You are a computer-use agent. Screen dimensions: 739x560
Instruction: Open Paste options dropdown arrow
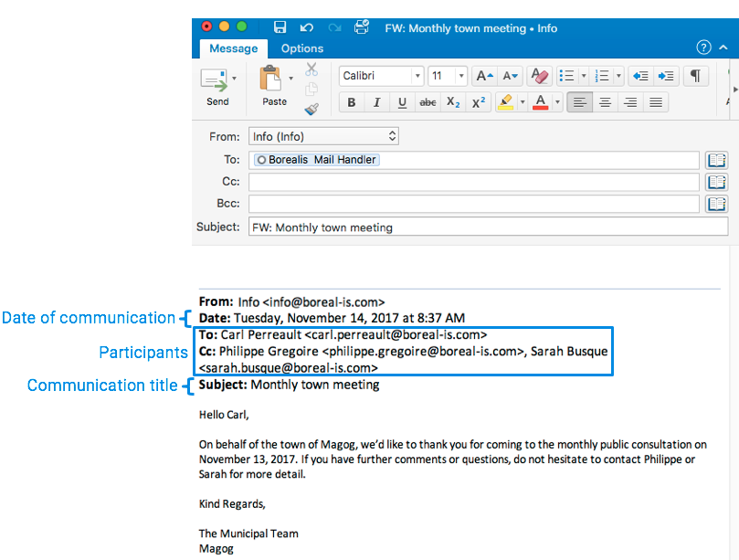point(291,79)
